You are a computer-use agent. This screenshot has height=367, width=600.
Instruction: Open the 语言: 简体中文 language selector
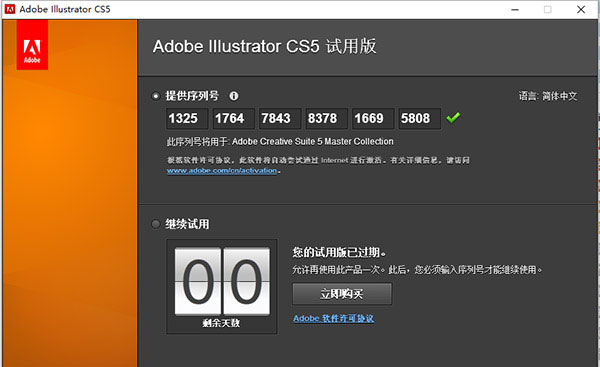[548, 96]
